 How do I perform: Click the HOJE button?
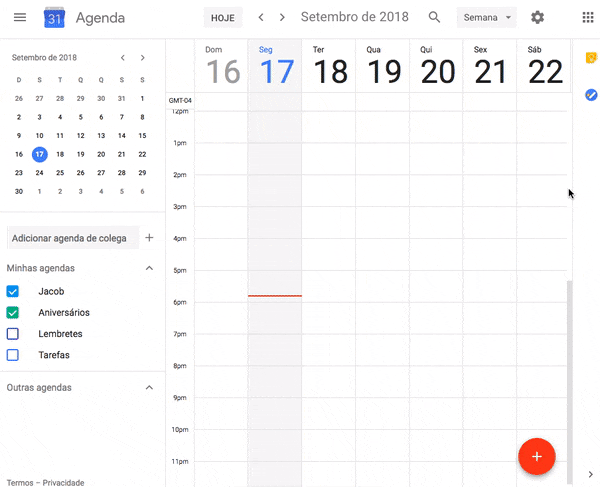point(223,18)
